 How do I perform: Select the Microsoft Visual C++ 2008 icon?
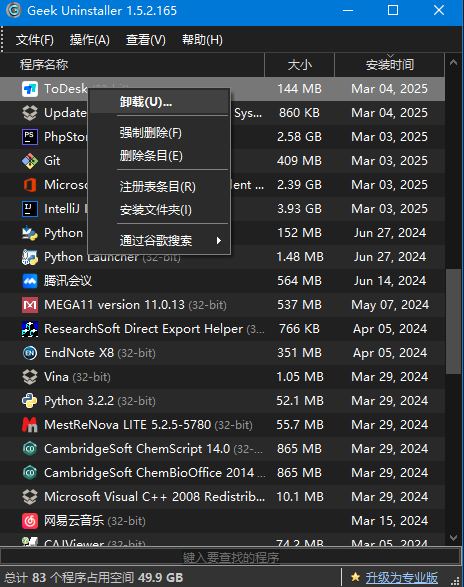[x=30, y=497]
